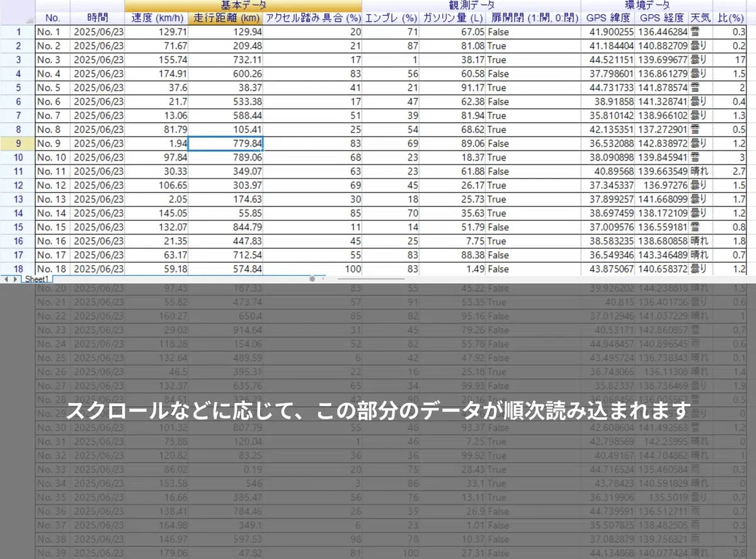This screenshot has height=559, width=756.
Task: Select the 天気 column header
Action: (x=701, y=18)
